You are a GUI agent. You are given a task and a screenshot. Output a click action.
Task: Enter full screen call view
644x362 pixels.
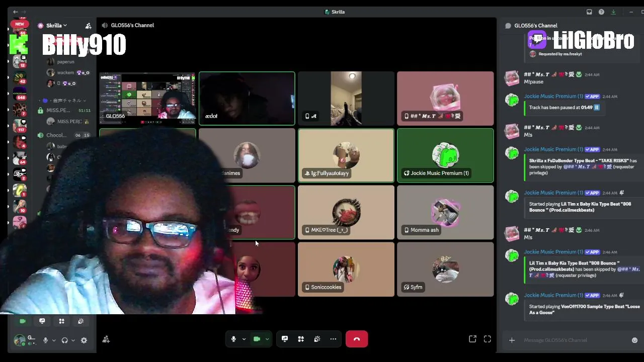pyautogui.click(x=488, y=339)
